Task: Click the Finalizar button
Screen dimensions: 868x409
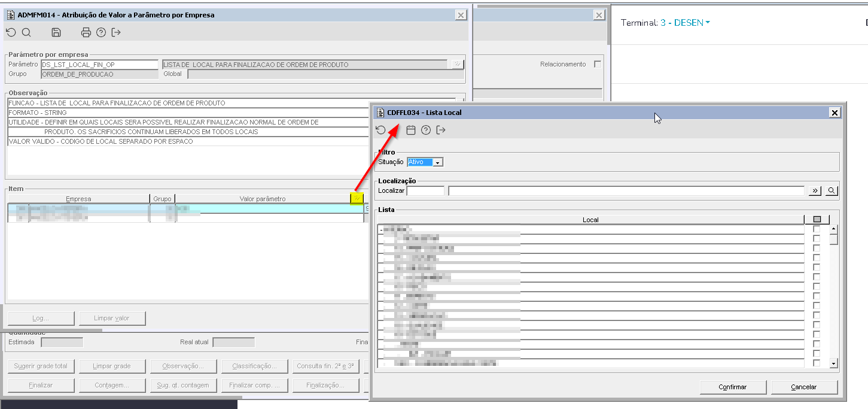Action: [41, 385]
